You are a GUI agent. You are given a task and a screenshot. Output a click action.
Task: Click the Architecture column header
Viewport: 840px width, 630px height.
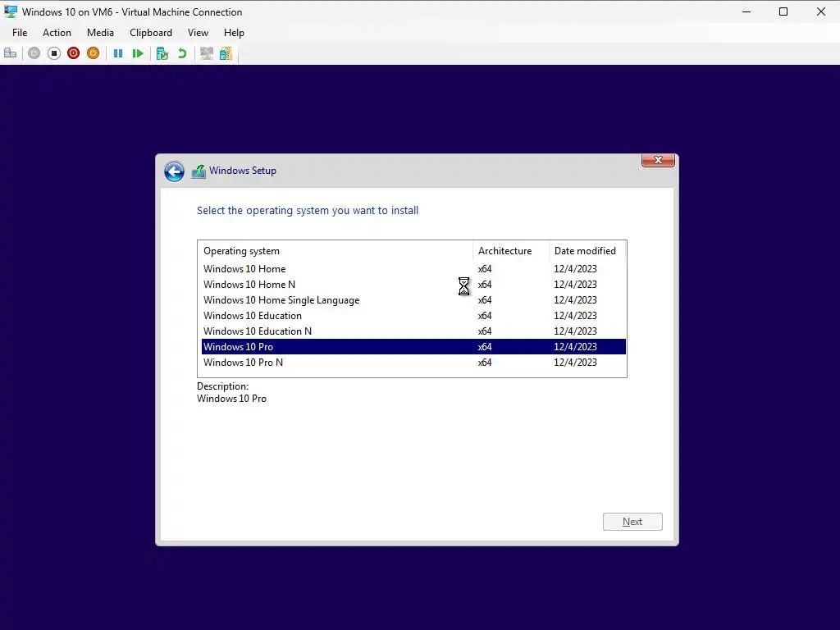point(511,251)
